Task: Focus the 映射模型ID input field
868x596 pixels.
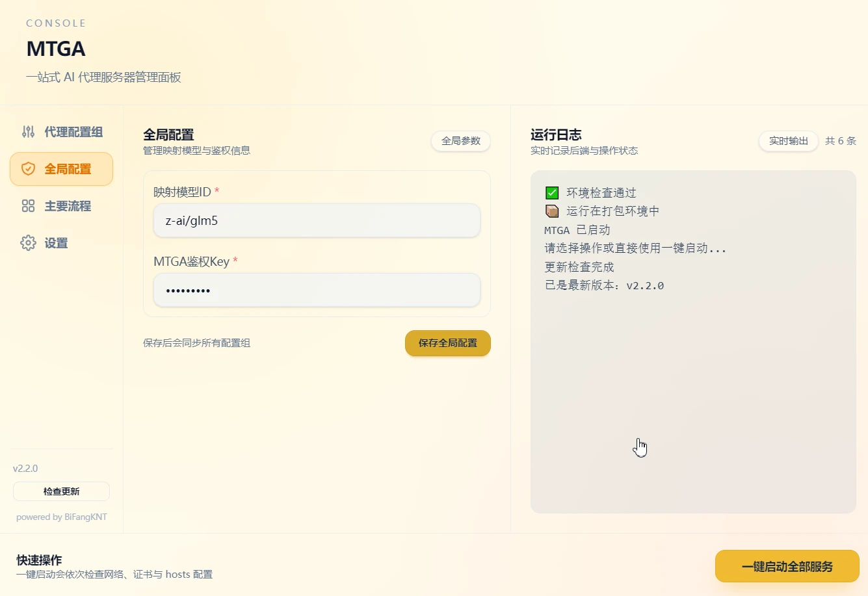Action: click(x=317, y=221)
